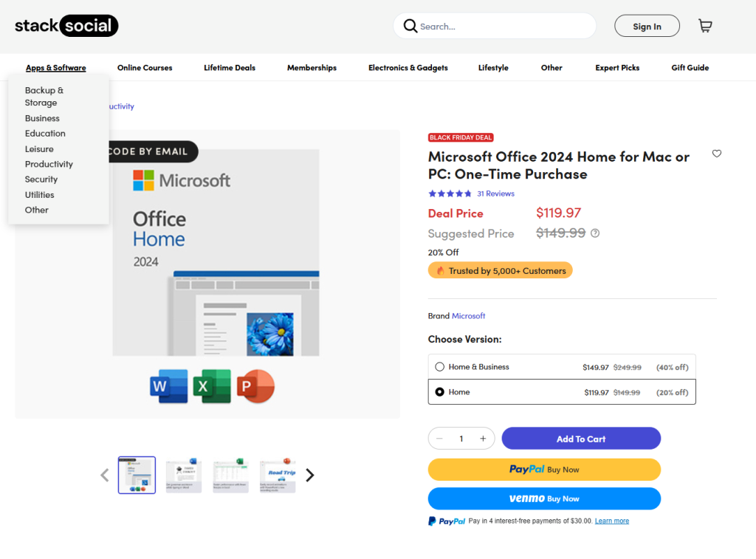
Task: Decrease quantity with minus icon
Action: pos(440,439)
